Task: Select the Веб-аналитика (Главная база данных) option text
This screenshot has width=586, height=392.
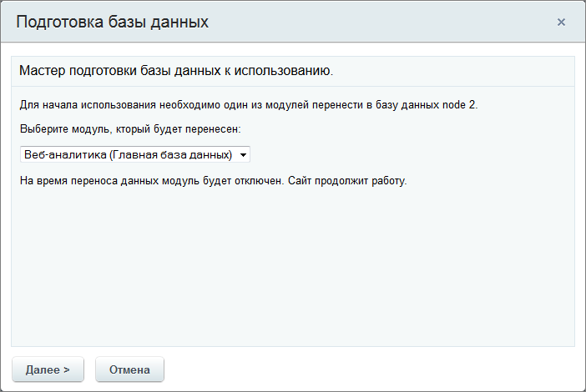Action: pos(127,154)
